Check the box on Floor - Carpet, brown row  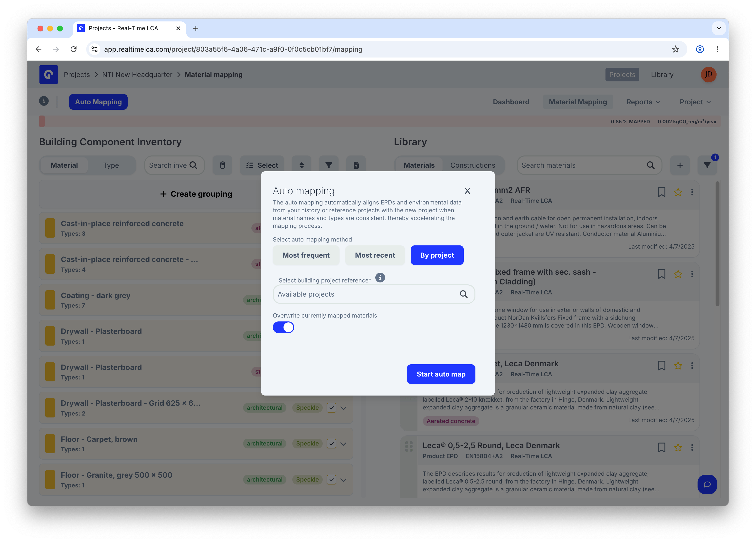click(331, 444)
